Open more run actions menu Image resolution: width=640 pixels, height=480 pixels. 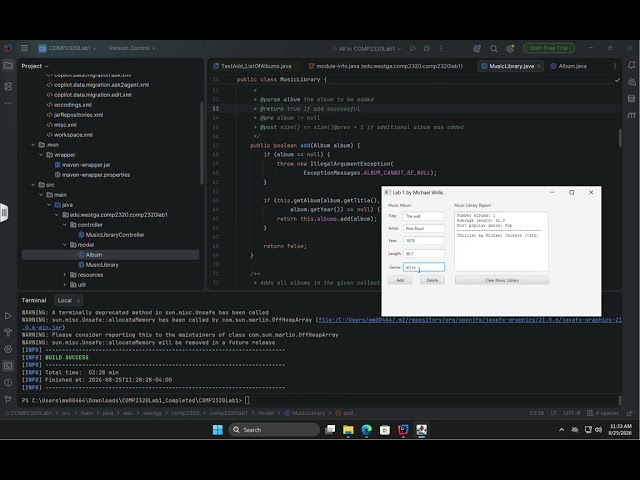441,48
